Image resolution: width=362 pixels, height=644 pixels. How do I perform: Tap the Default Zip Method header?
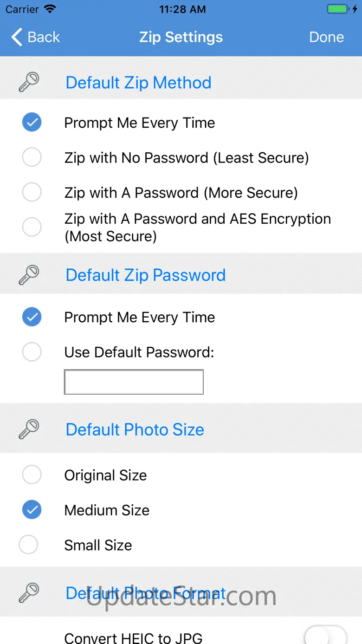138,83
